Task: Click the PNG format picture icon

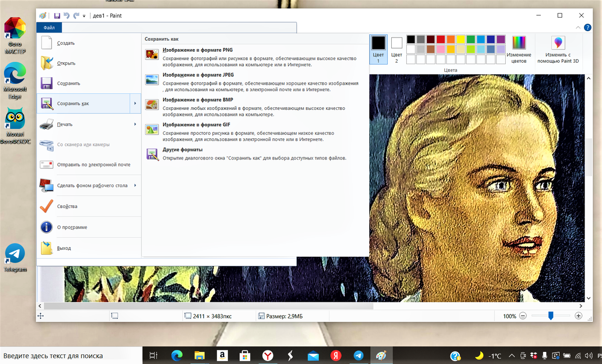Action: click(x=152, y=54)
